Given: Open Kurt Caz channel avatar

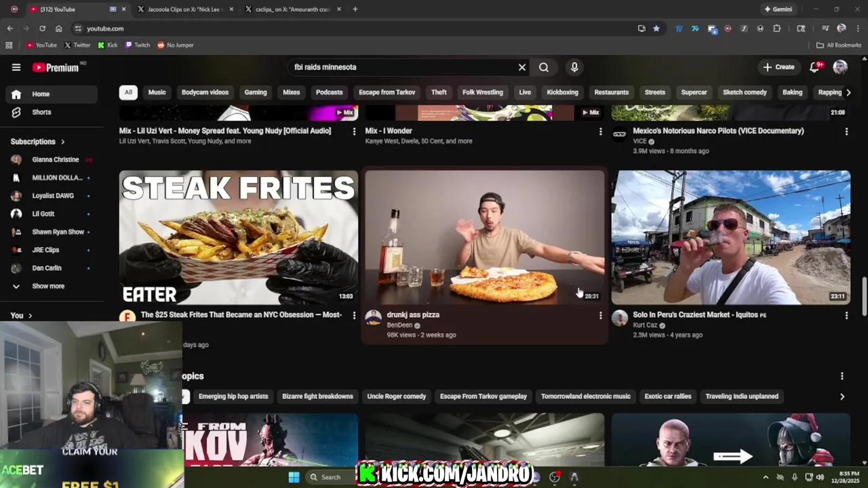Looking at the screenshot, I should coord(620,318).
